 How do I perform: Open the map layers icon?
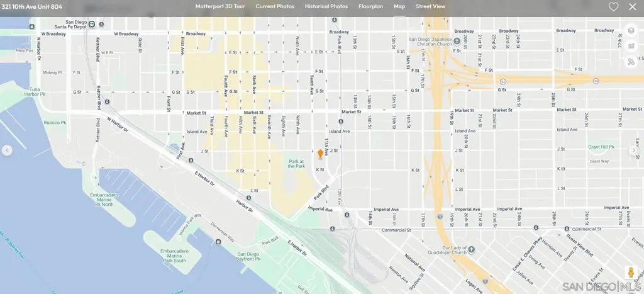(x=631, y=30)
